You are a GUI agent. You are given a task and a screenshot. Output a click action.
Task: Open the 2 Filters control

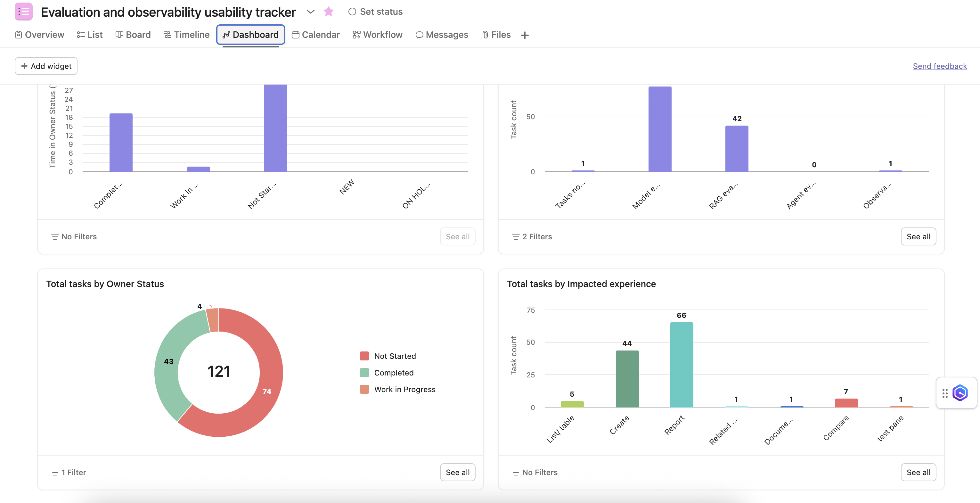coord(532,236)
